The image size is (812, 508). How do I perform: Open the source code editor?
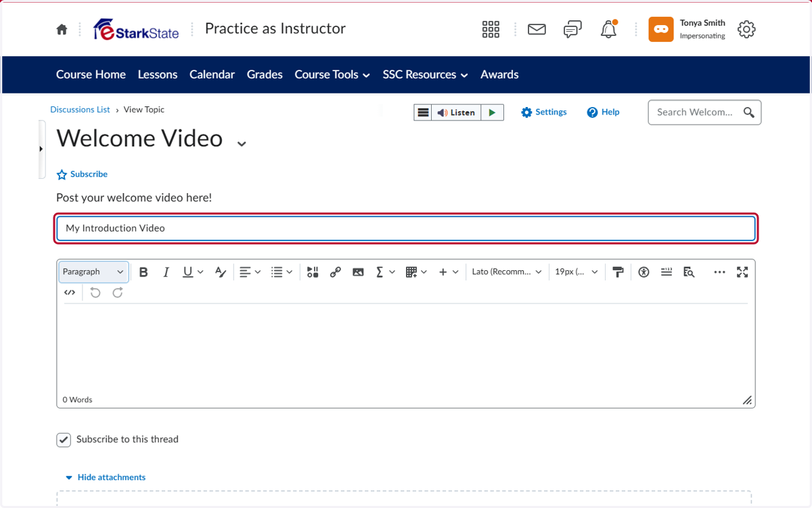pos(70,293)
